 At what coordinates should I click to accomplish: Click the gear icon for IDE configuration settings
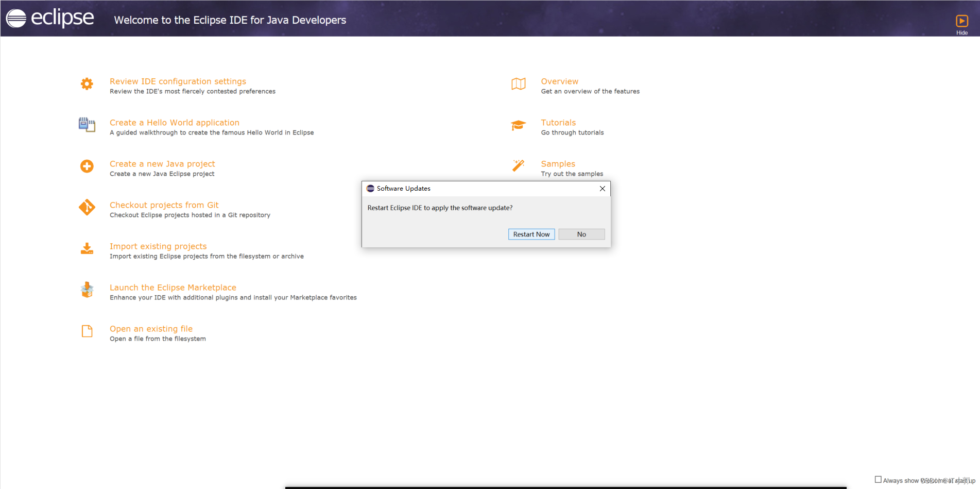(87, 83)
